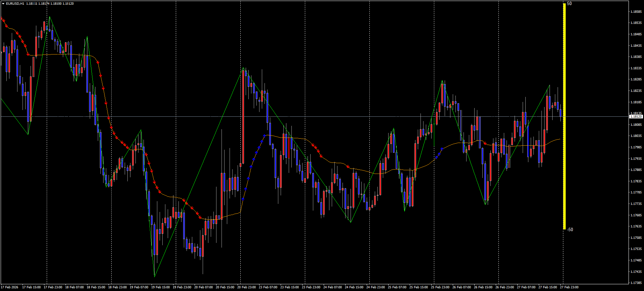Open the chart dropdown triangle beside EURUSD,H1

(3, 4)
